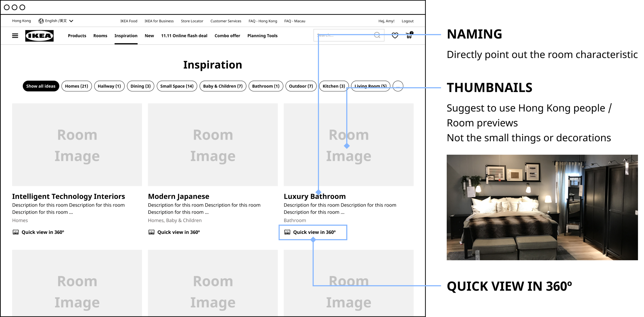The width and height of the screenshot is (644, 317).
Task: Open the wishlist heart icon
Action: pyautogui.click(x=395, y=35)
